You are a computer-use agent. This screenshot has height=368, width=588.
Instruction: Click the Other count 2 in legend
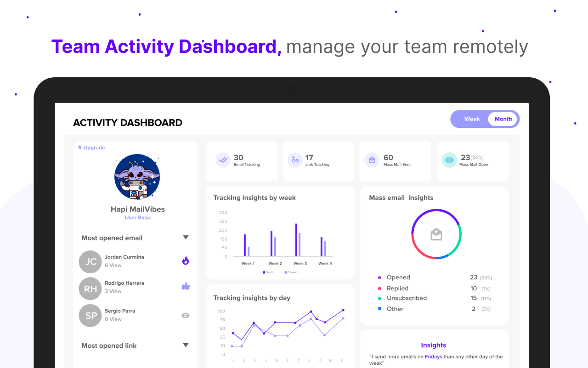click(x=474, y=309)
